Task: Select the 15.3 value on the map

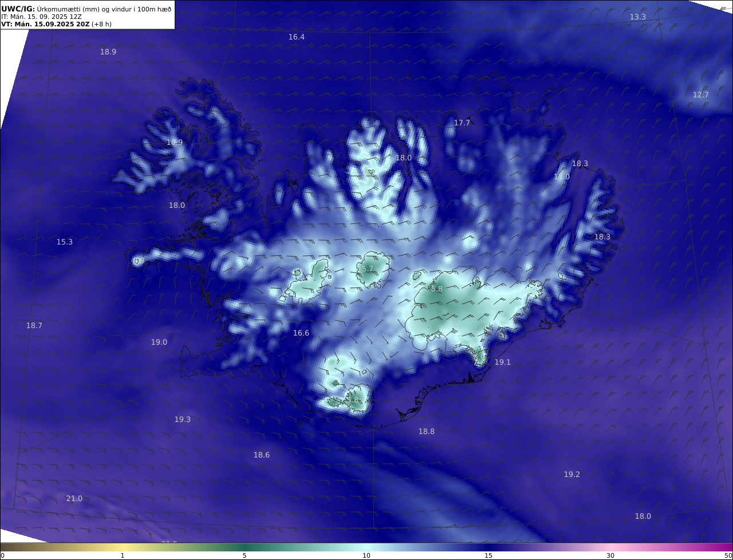Action: 65,242
